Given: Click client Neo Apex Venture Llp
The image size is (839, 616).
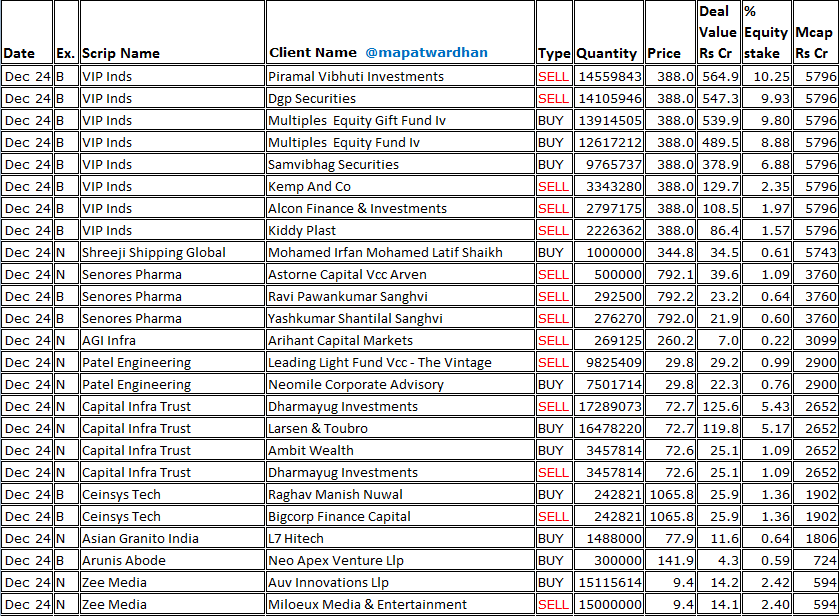Looking at the screenshot, I should pyautogui.click(x=336, y=560).
